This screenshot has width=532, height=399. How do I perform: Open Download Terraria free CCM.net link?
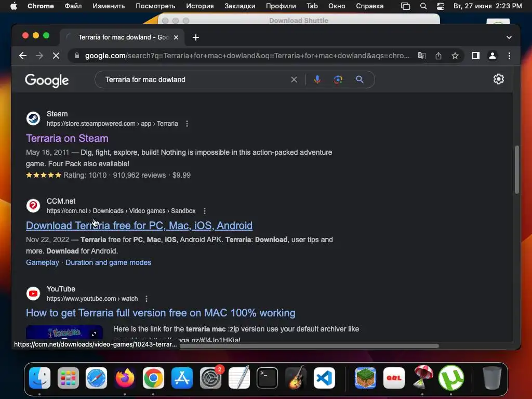click(139, 225)
